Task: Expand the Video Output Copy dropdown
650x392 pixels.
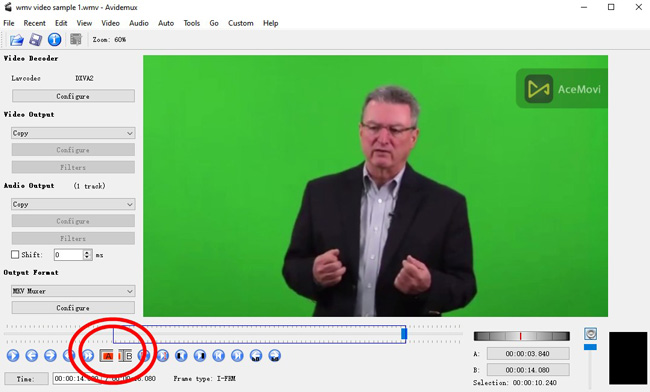Action: [73, 133]
